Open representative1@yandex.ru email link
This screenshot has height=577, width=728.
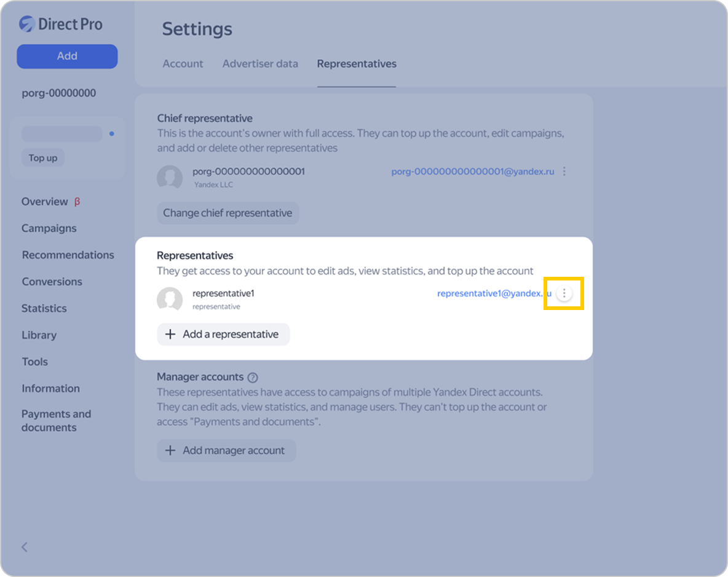[494, 293]
